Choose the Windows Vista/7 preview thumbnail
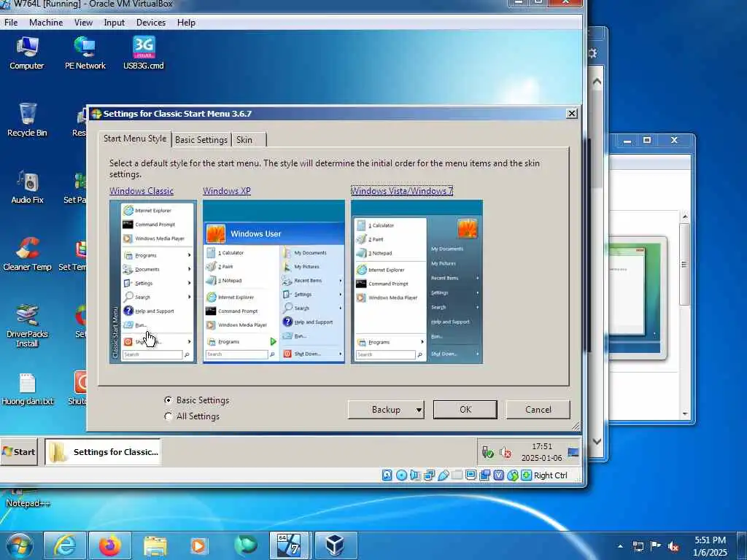The height and width of the screenshot is (560, 747). 417,282
